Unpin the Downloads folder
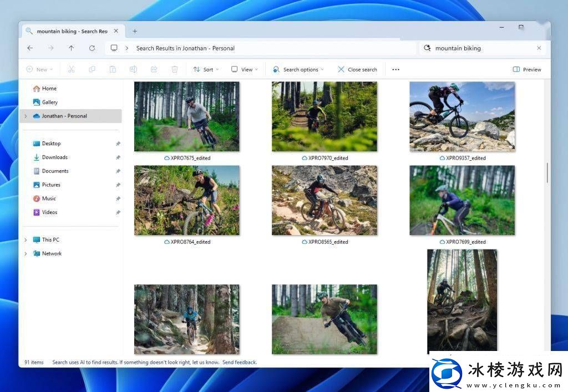This screenshot has height=392, width=568. pyautogui.click(x=118, y=157)
